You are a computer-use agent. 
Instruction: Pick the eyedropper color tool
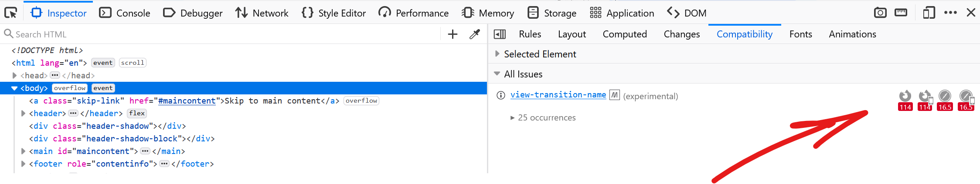click(x=475, y=34)
